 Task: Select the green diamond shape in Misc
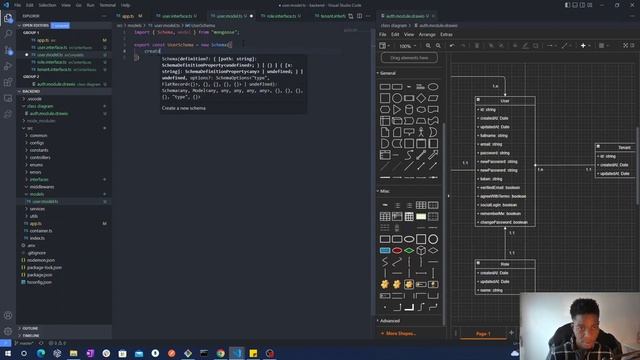(409, 251)
